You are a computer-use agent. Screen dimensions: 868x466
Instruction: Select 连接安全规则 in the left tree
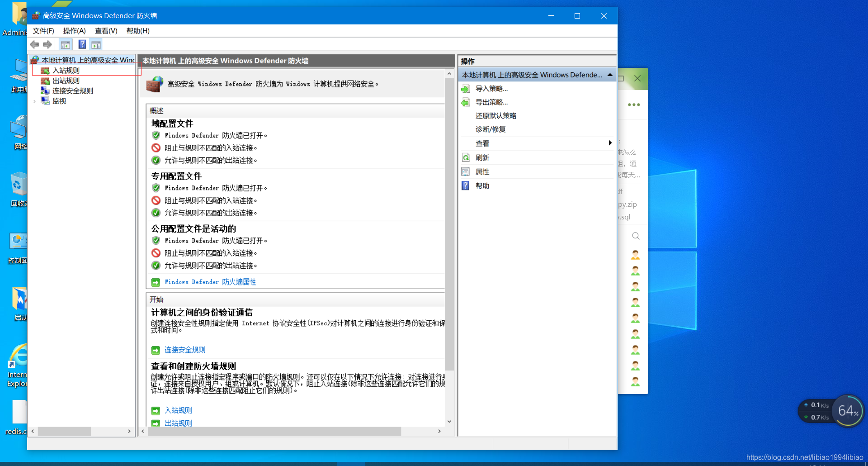pos(73,91)
